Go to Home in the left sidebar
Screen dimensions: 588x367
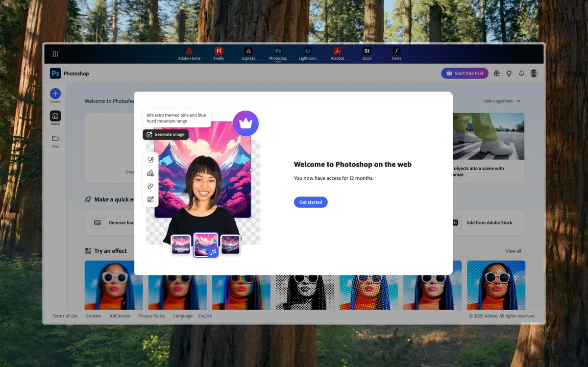[x=55, y=117]
